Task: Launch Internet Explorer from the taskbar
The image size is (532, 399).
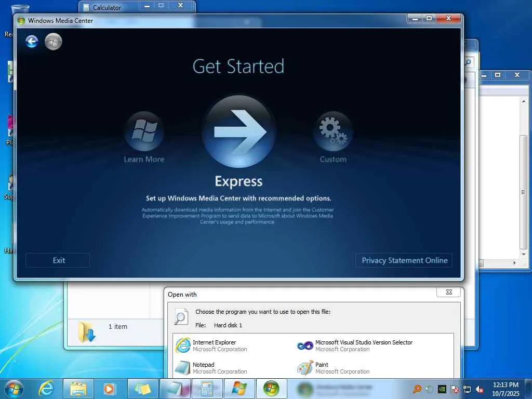Action: tap(46, 389)
